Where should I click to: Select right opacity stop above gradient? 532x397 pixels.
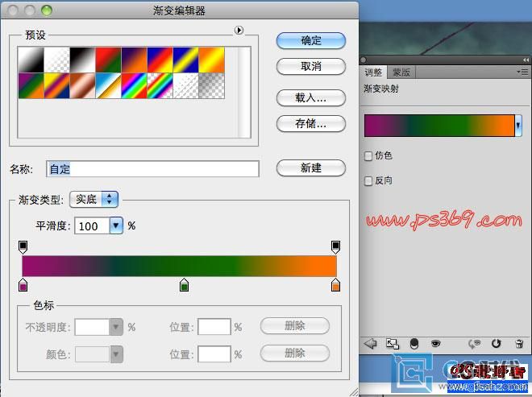pyautogui.click(x=335, y=246)
